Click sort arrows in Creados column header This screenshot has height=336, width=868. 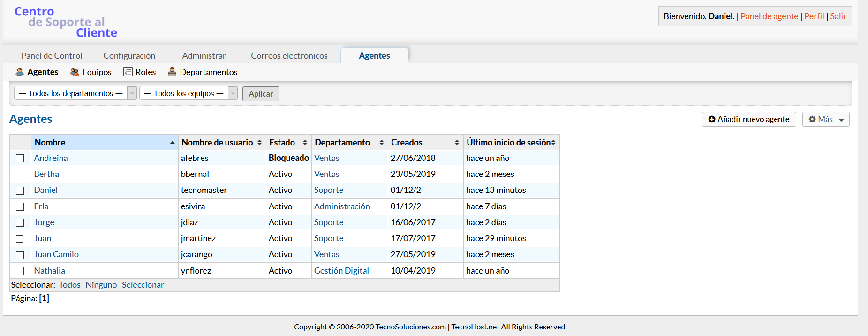tap(457, 142)
